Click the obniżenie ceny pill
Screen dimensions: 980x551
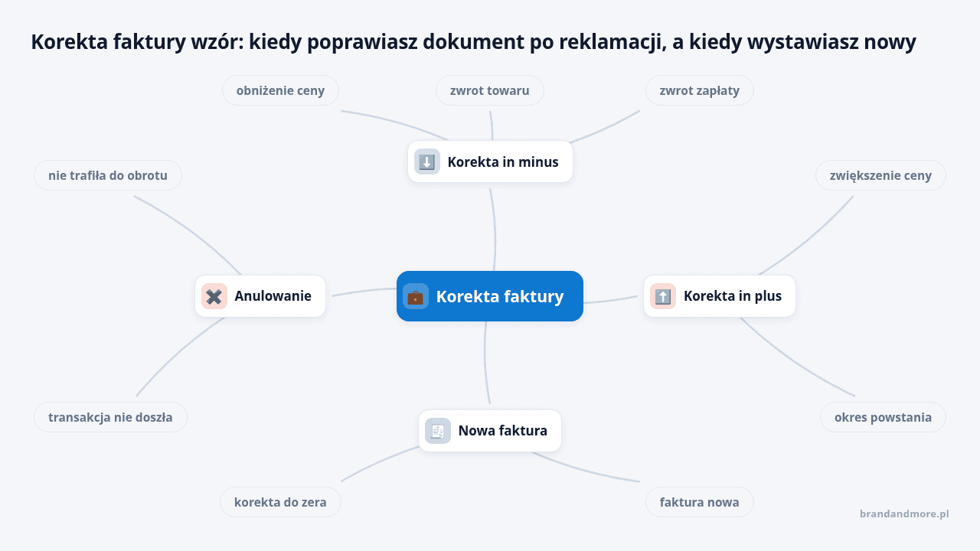tap(280, 90)
